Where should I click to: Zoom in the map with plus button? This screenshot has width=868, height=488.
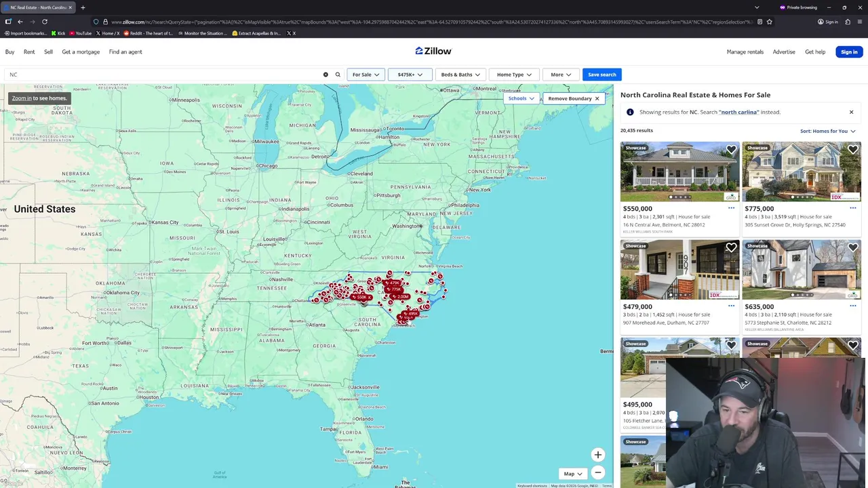597,455
